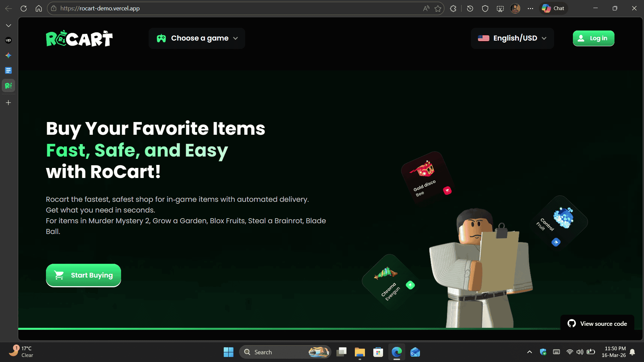Screen dimensions: 644x362
Task: Click the RoCart logo in the header
Action: [x=79, y=38]
